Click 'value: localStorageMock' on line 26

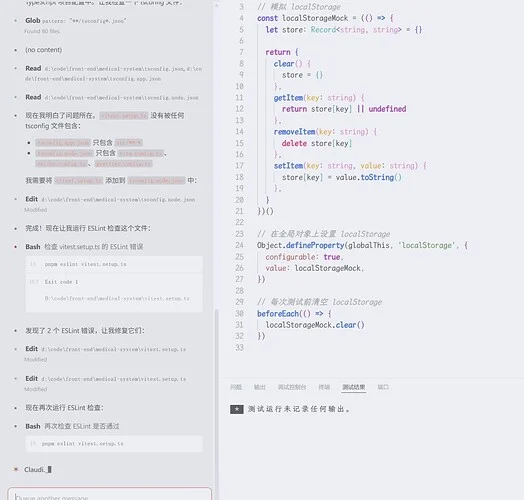(x=313, y=268)
